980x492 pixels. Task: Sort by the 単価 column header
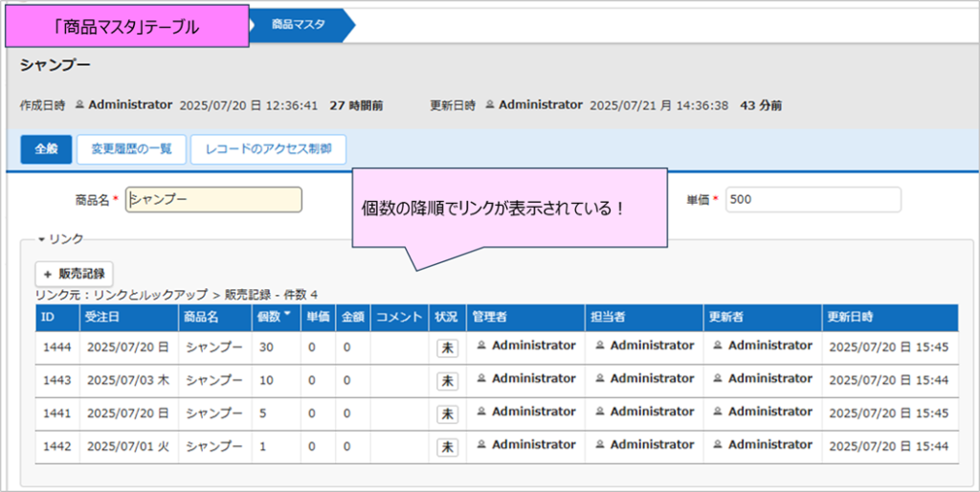318,318
